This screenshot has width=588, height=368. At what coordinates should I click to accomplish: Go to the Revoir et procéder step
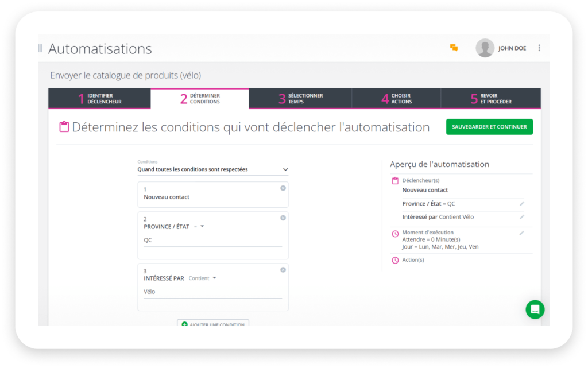(491, 98)
